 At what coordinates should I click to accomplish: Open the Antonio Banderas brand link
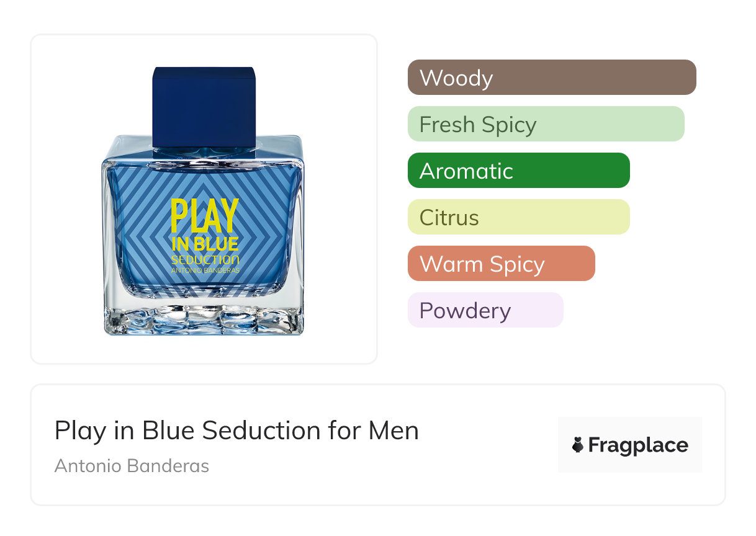(x=132, y=466)
